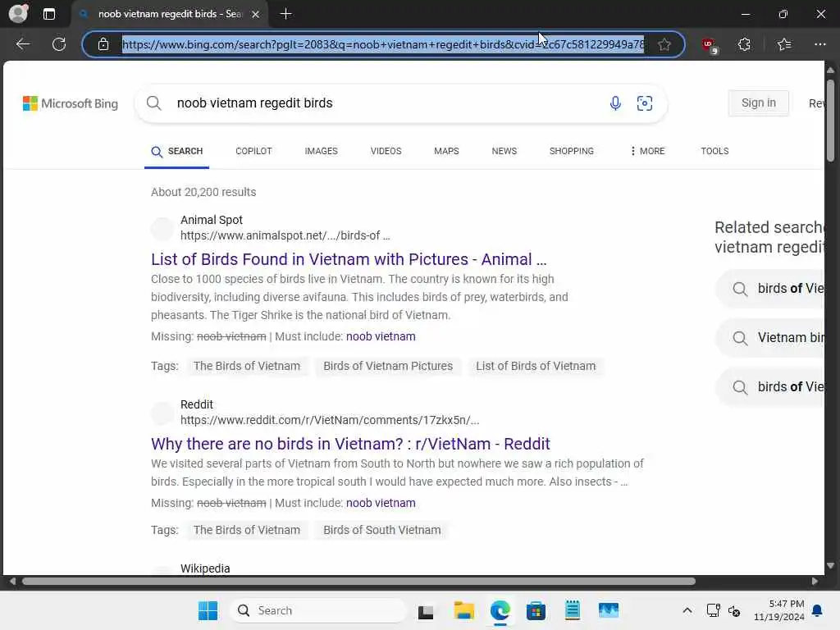Screen dimensions: 840x630
Task: Switch to the IMAGES tab
Action: pos(321,151)
